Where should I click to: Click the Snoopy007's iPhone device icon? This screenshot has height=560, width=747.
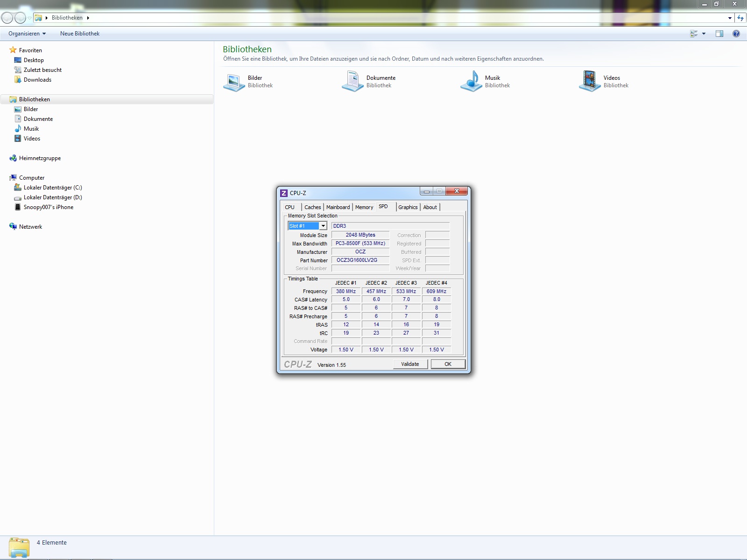click(x=18, y=207)
